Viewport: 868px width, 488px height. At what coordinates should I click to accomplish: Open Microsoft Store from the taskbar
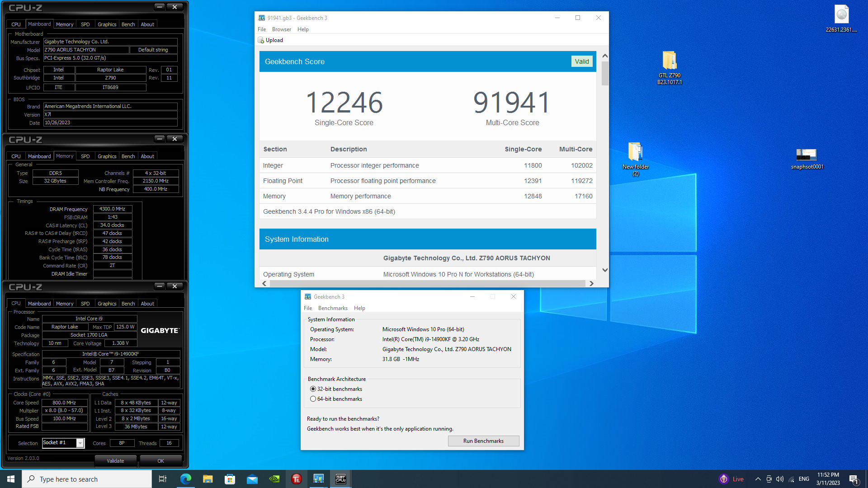click(230, 479)
